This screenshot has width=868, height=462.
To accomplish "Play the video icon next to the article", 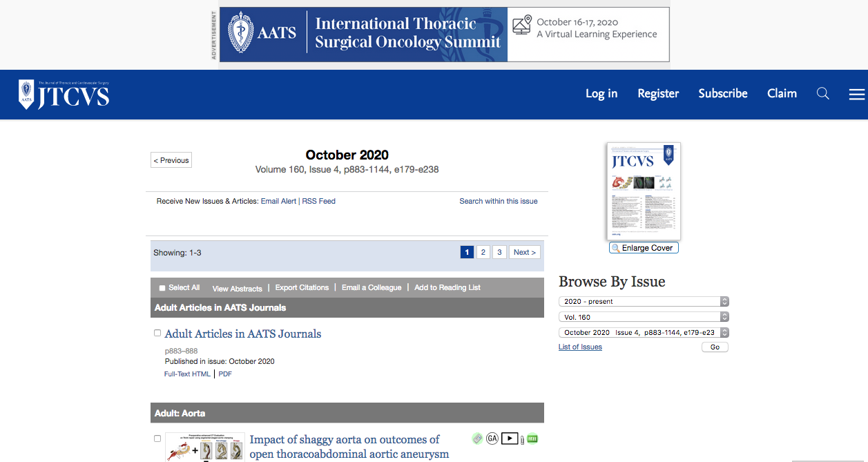I will click(510, 438).
